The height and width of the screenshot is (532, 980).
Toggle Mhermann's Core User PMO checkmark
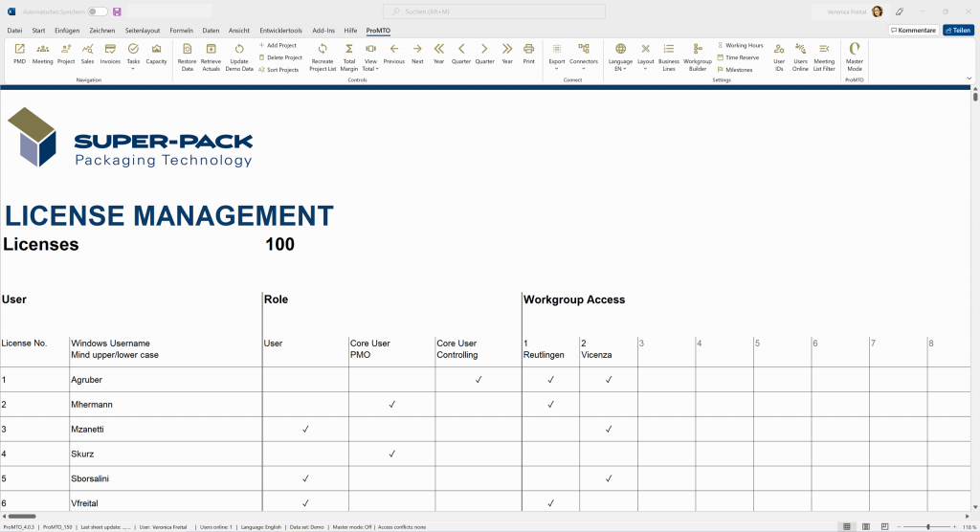click(391, 405)
